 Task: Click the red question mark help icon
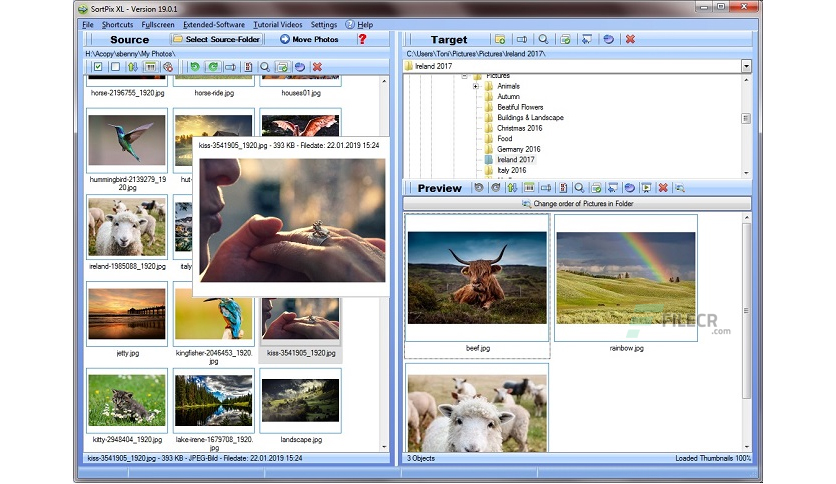coord(363,39)
